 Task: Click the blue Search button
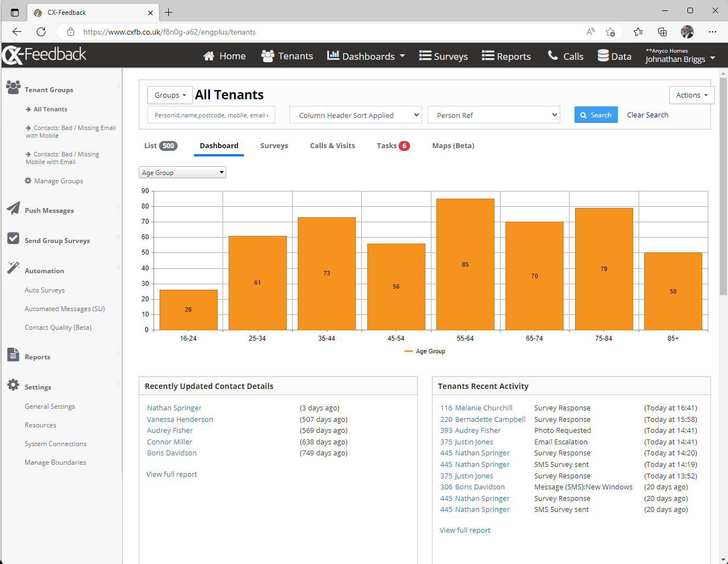(x=596, y=115)
